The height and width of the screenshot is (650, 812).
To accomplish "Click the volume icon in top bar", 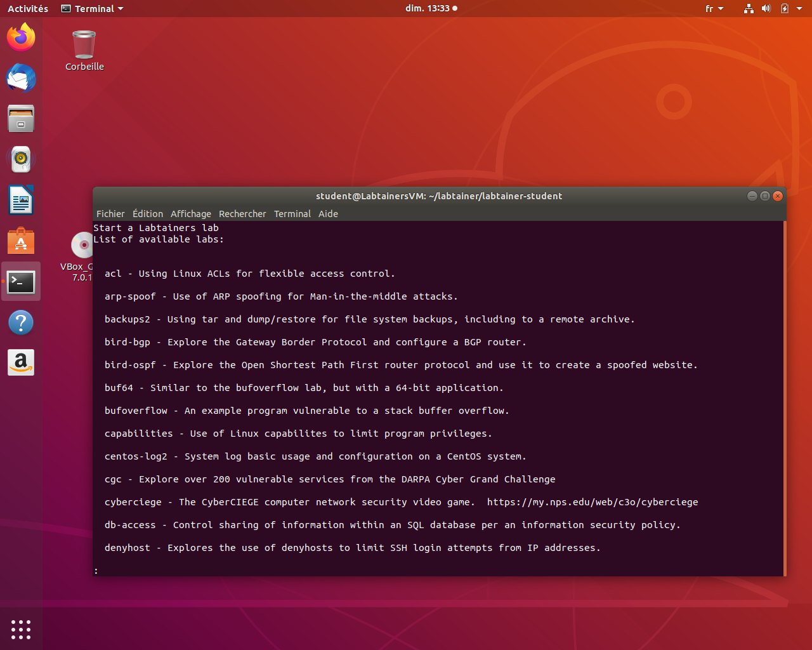I will click(766, 9).
